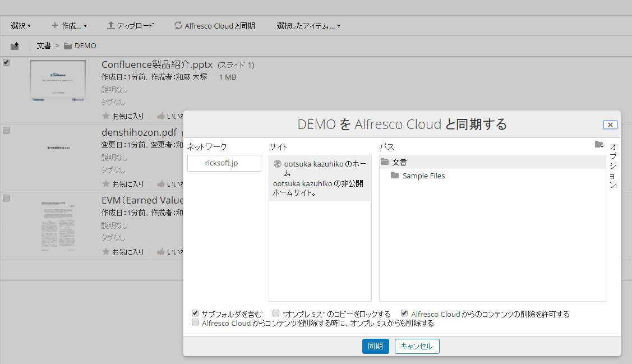Open the 選択したアイテム... dropdown
Screen dimensions: 632x364
click(308, 26)
